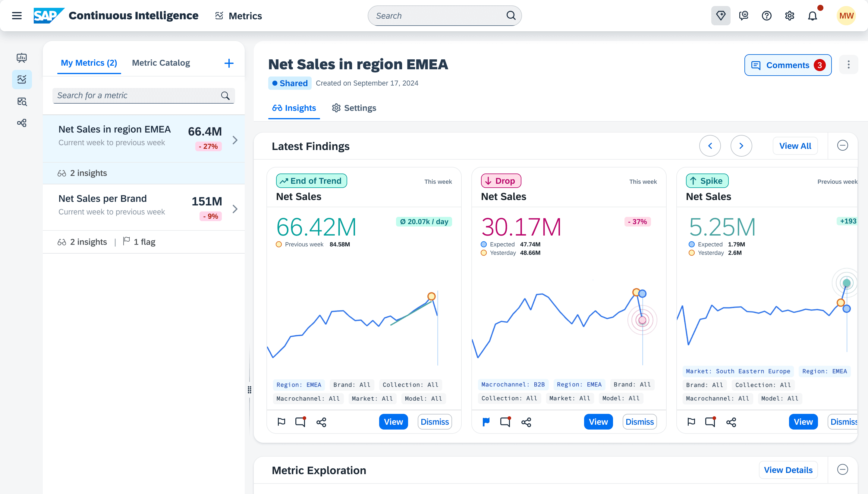
Task: Open the hamburger navigation menu
Action: 17,16
